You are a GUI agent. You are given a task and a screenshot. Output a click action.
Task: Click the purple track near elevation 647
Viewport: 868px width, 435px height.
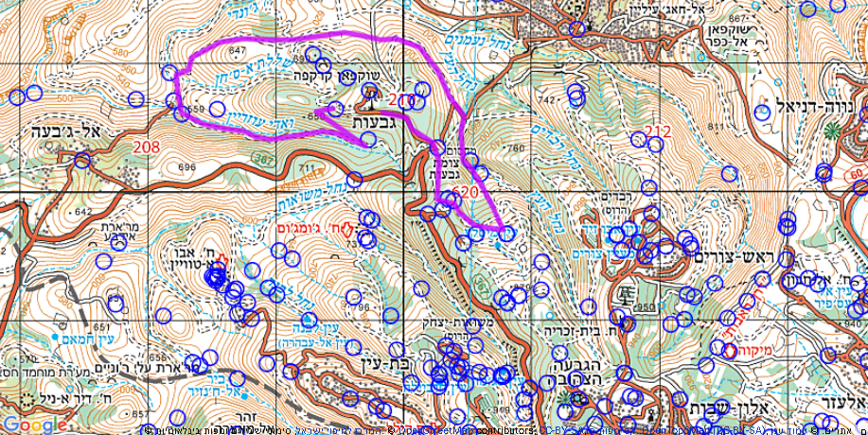[237, 42]
